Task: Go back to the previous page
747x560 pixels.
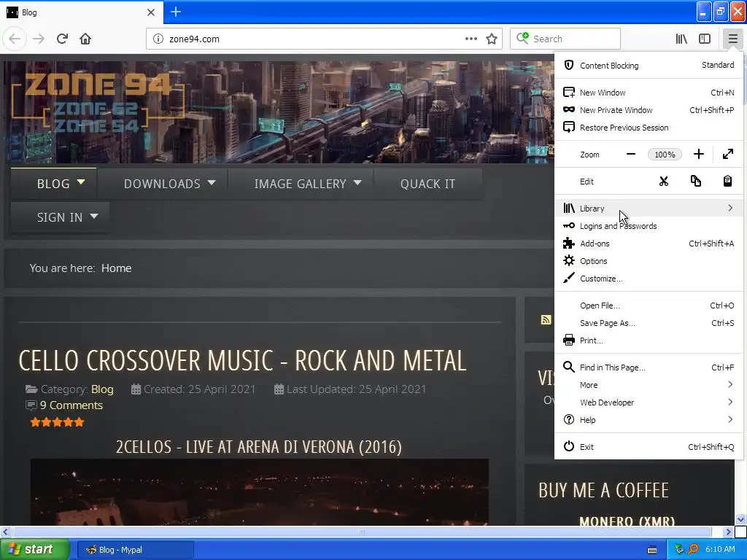Action: (15, 39)
